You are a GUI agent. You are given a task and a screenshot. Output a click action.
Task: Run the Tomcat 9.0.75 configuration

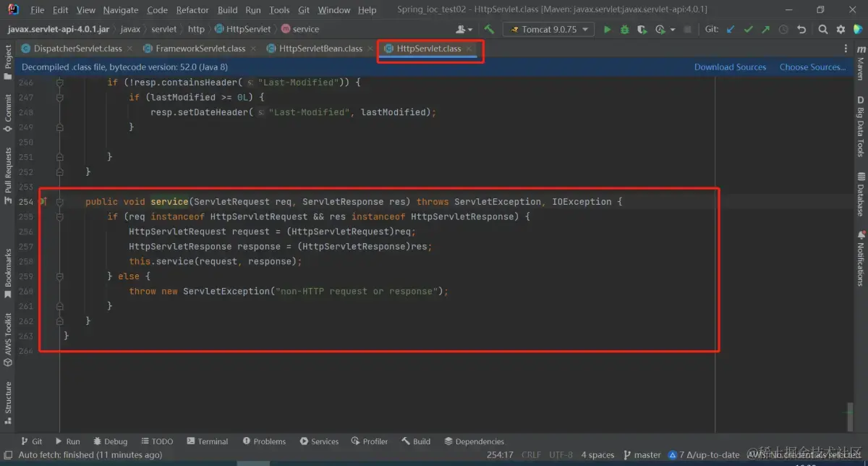(x=607, y=29)
